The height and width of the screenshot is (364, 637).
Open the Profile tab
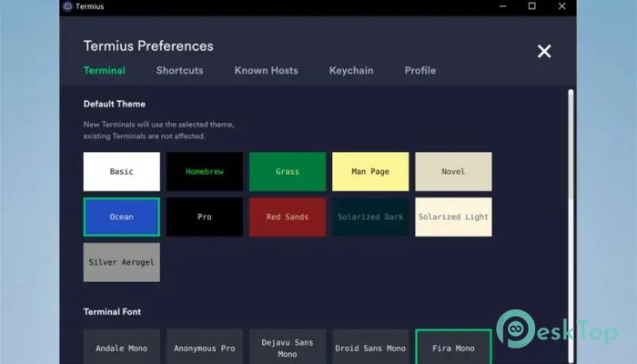420,70
